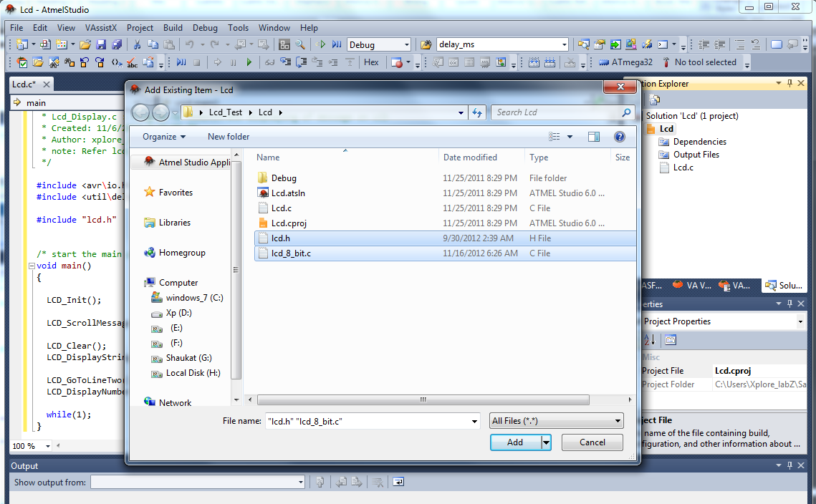Click the No tool selected hammer icon
The height and width of the screenshot is (504, 816).
[x=666, y=62]
